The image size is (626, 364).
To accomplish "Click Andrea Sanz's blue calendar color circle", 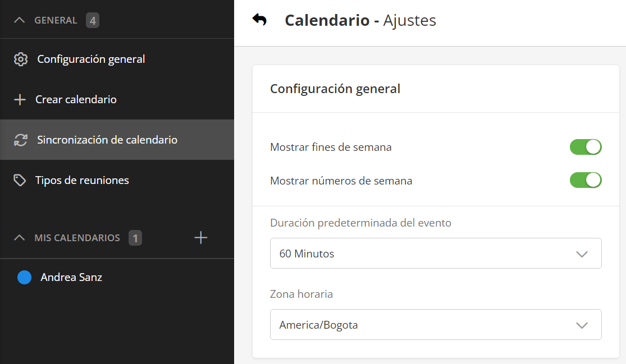I will (x=24, y=278).
